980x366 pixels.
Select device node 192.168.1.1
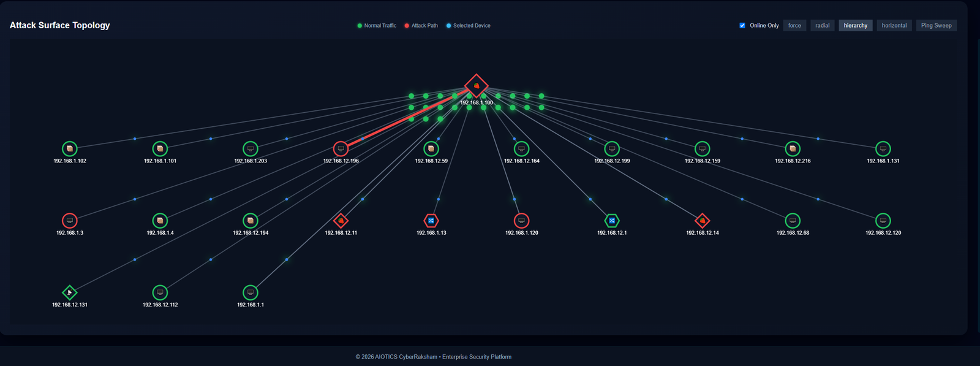(x=251, y=292)
